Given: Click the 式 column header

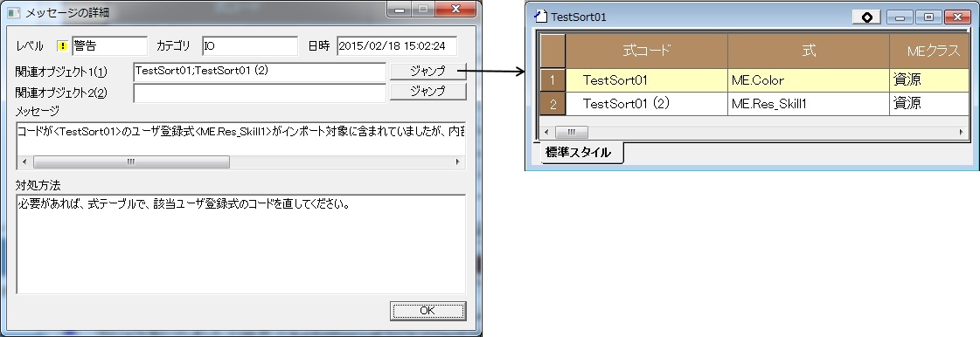Looking at the screenshot, I should click(x=809, y=52).
